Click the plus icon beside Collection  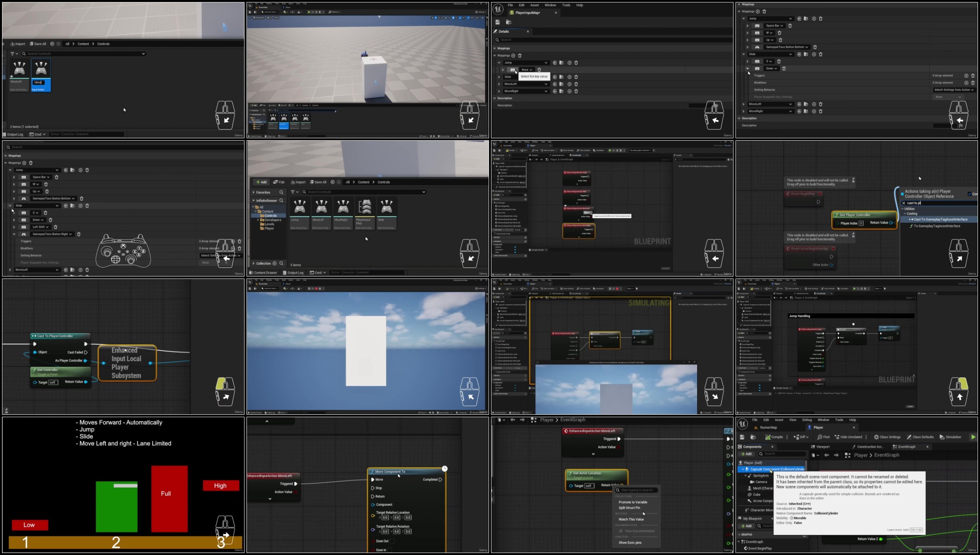click(x=274, y=264)
